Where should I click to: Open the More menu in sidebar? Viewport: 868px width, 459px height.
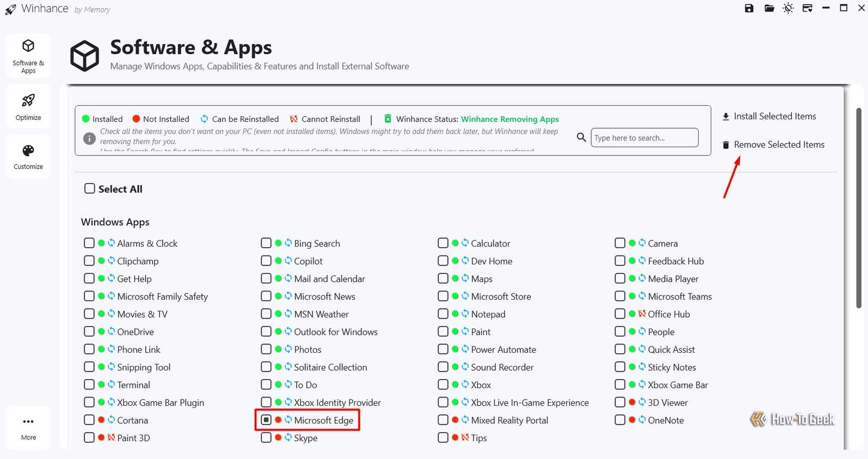pos(28,428)
